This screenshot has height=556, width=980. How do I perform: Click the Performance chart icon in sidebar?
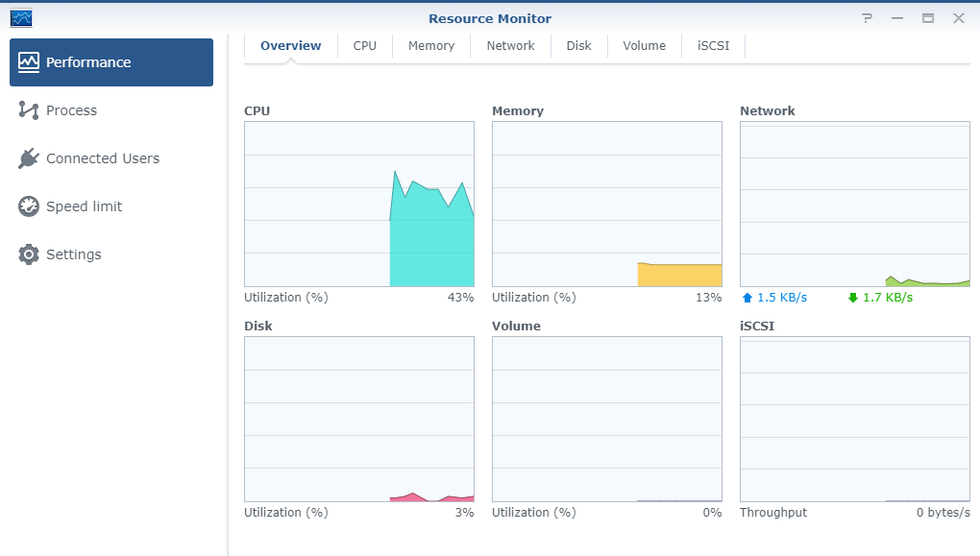pyautogui.click(x=29, y=62)
